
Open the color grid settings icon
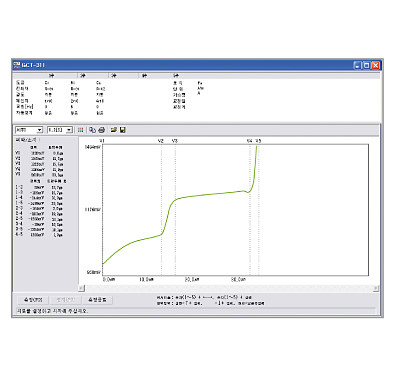pyautogui.click(x=80, y=130)
